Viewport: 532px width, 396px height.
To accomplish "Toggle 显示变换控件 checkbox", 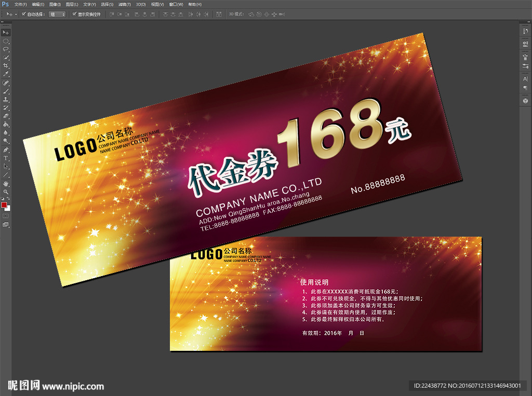I will 74,14.
